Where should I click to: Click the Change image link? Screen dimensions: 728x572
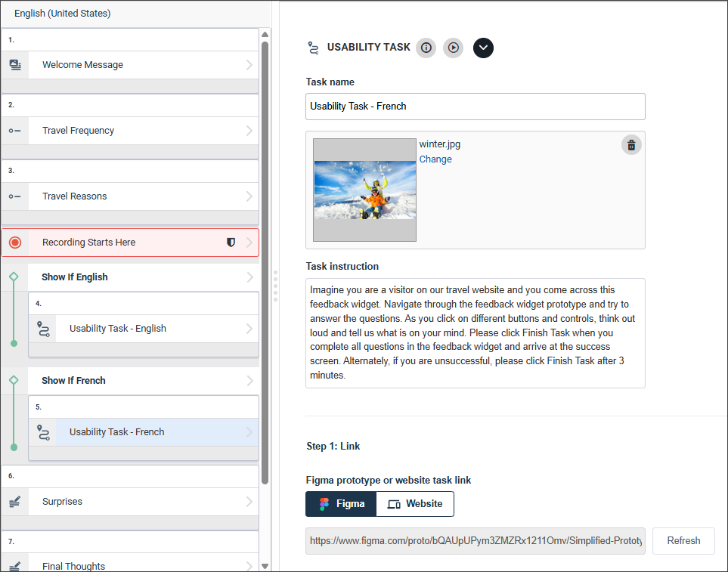(x=435, y=159)
